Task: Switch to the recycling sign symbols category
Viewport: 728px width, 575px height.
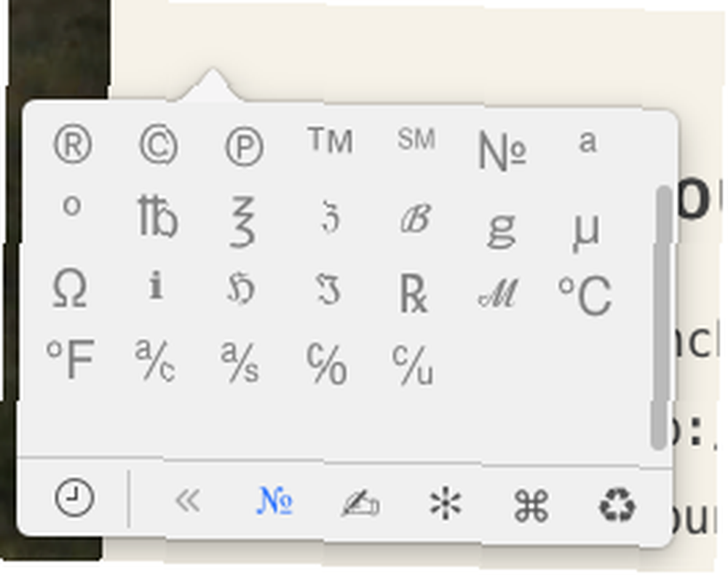Action: [617, 505]
